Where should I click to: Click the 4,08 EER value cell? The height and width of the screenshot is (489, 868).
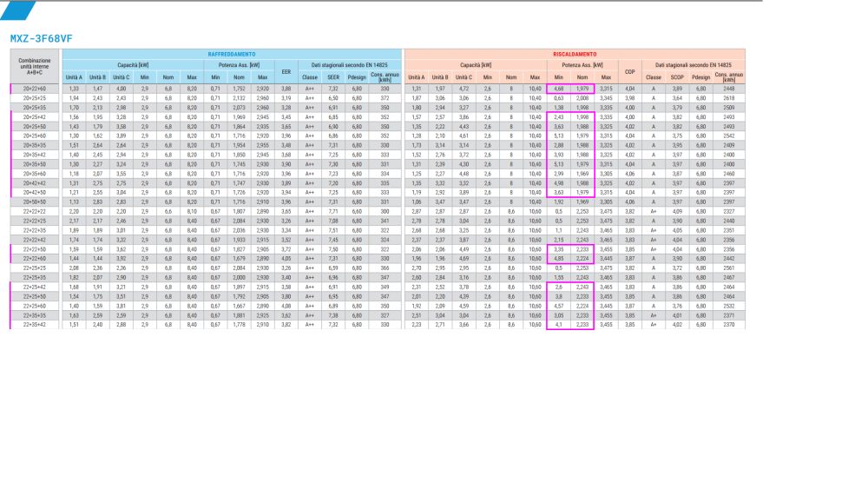[286, 307]
